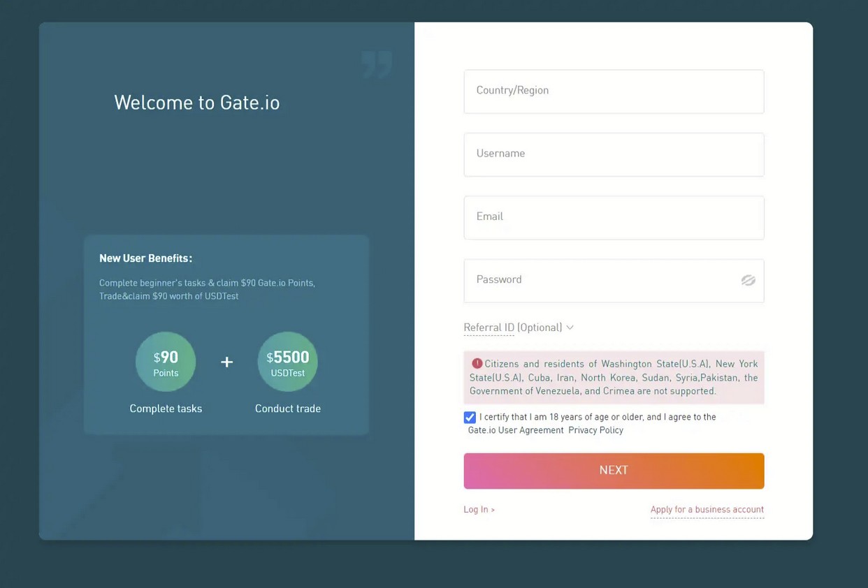The height and width of the screenshot is (588, 868).
Task: Uncheck the age certification checkbox
Action: tap(470, 418)
